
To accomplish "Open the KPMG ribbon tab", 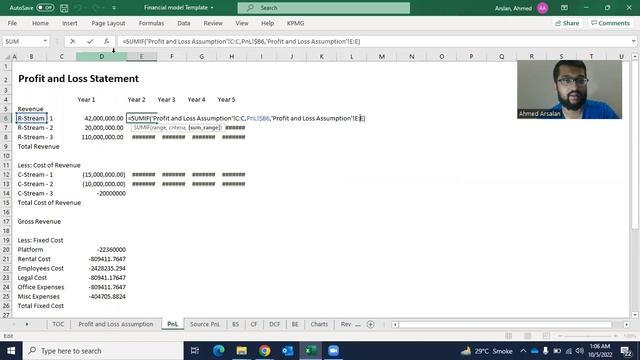I will (x=295, y=23).
